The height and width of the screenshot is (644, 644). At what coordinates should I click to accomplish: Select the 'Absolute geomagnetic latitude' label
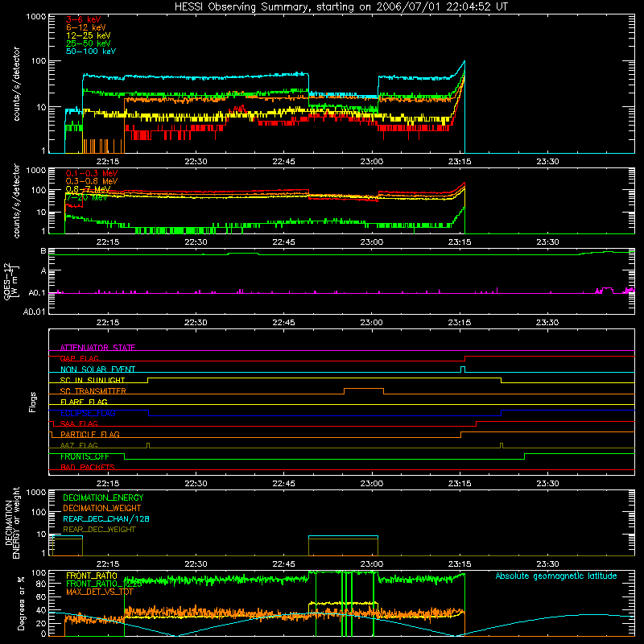556,576
